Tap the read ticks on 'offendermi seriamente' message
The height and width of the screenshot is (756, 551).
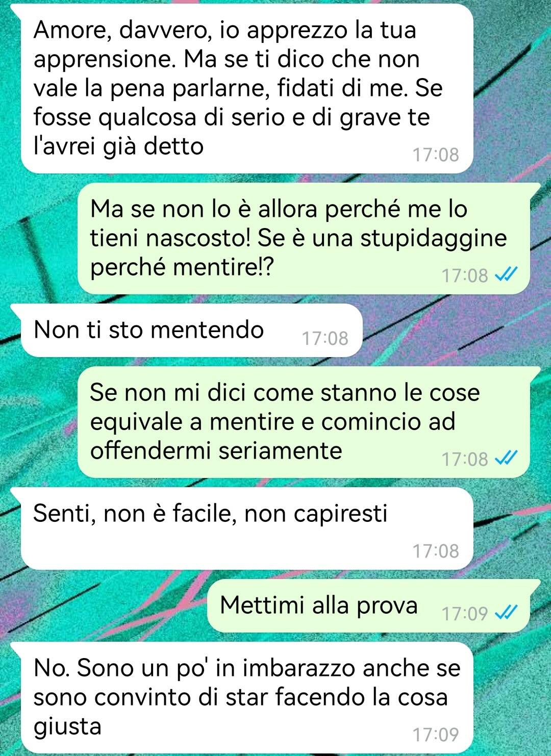click(x=507, y=459)
